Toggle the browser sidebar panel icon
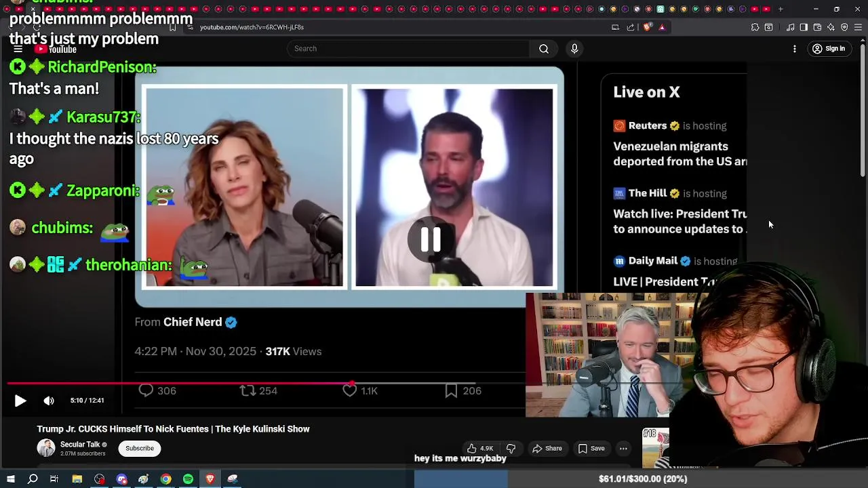 tap(804, 27)
